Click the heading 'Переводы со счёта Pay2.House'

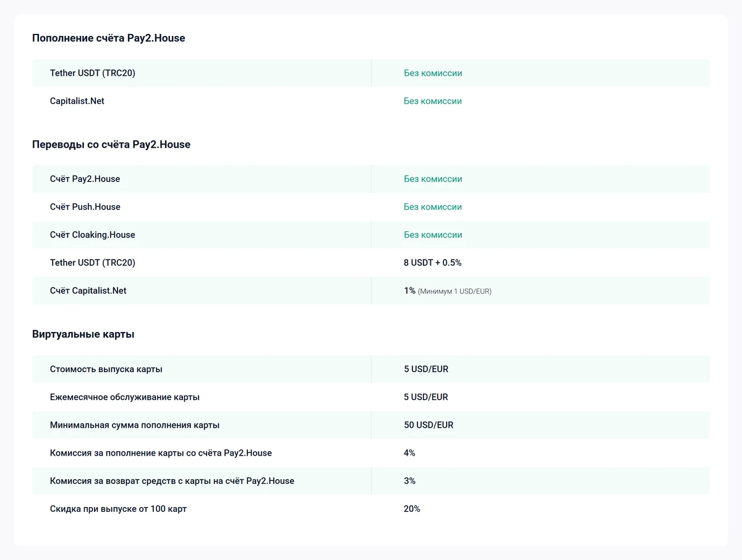[x=111, y=144]
